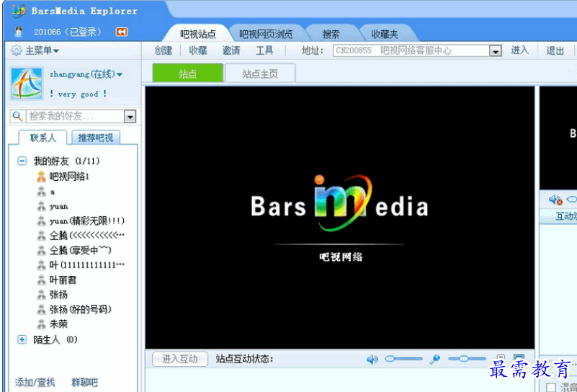This screenshot has width=577, height=392.
Task: Open the address combo box dropdown arrow
Action: 496,51
